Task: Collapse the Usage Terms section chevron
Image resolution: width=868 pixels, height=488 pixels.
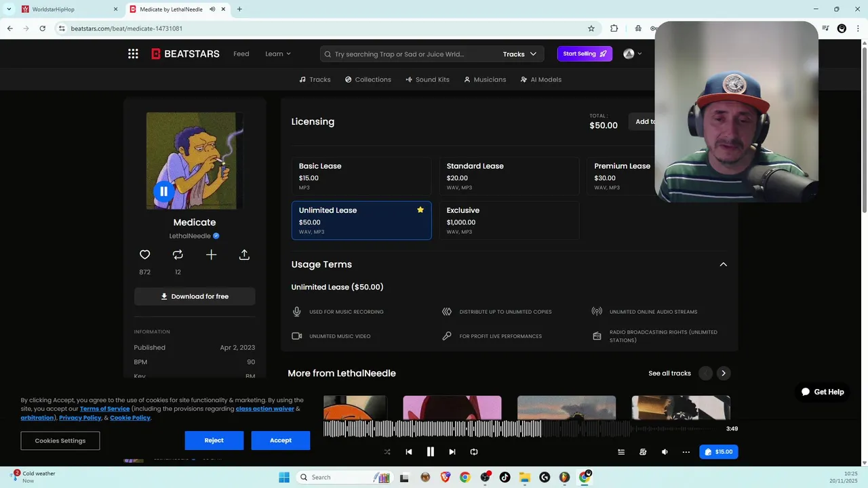Action: 723,264
